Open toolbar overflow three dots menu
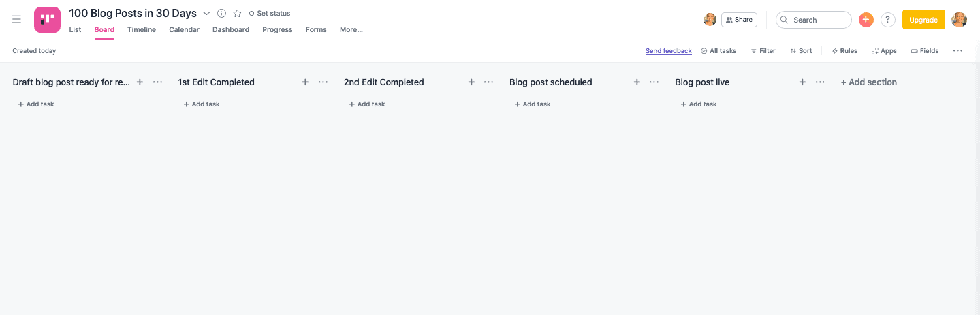The image size is (980, 315). click(958, 51)
